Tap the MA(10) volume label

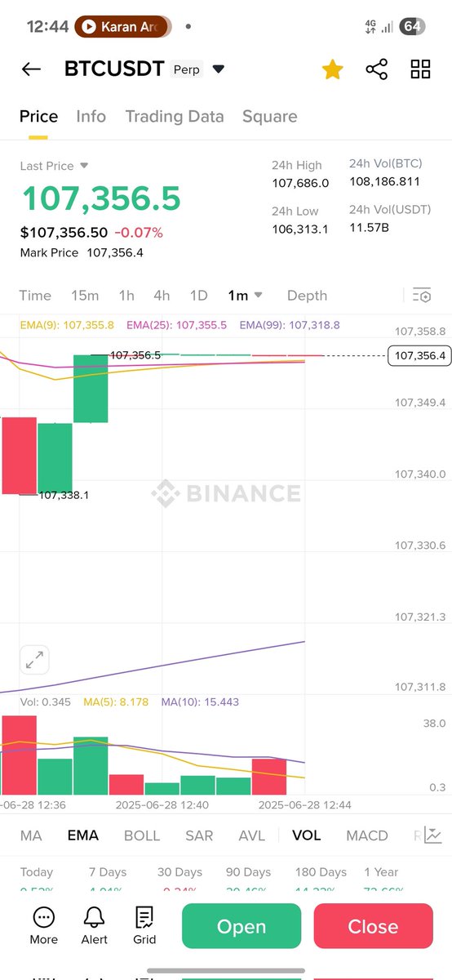(x=200, y=702)
